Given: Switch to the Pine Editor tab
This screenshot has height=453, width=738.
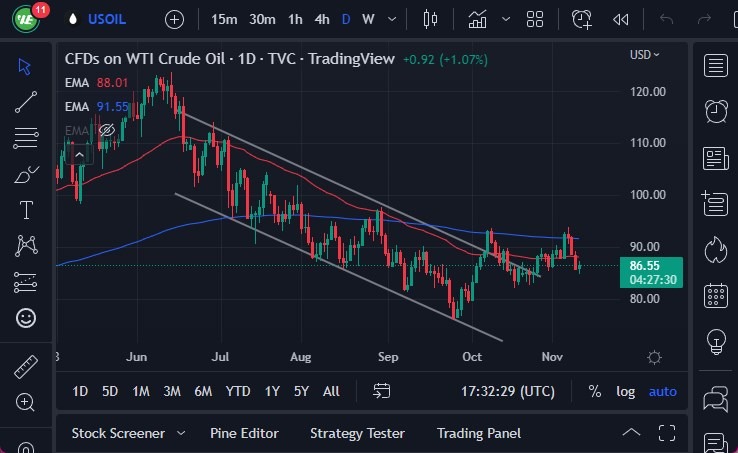Looking at the screenshot, I should point(244,433).
